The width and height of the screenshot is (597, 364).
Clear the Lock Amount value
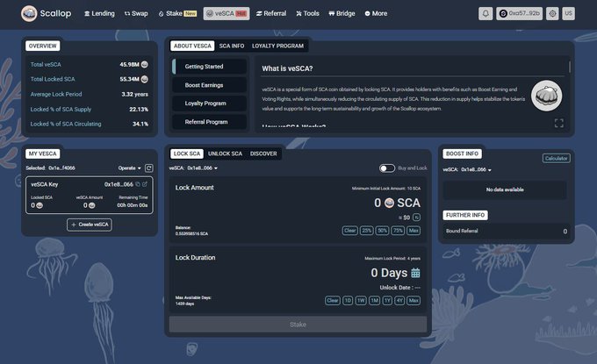350,231
